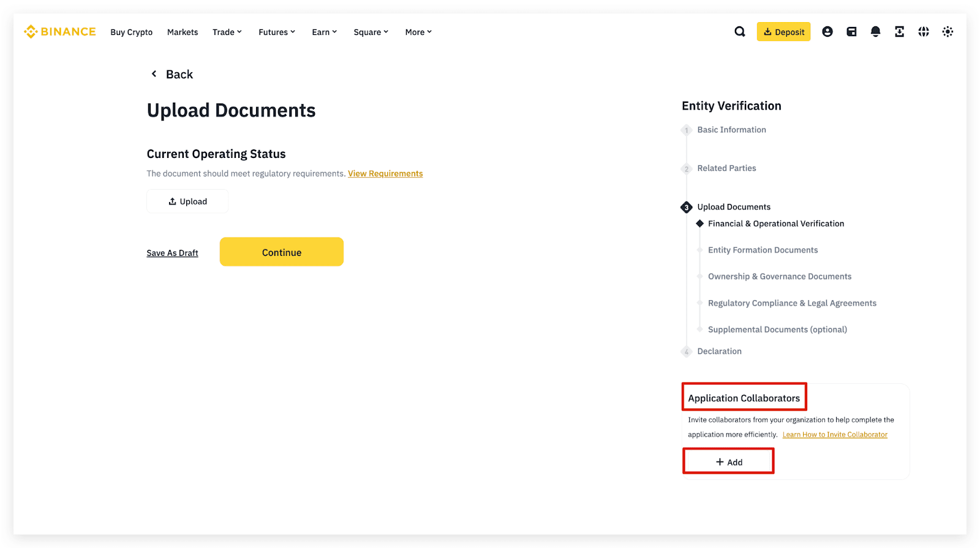Open the View Requirements link
The height and width of the screenshot is (548, 980).
point(385,174)
